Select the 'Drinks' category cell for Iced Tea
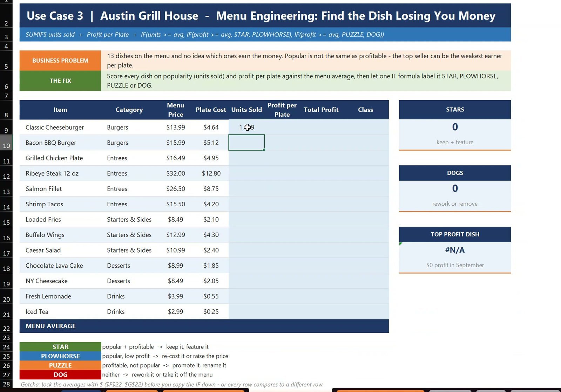Image resolution: width=561 pixels, height=392 pixels. coord(129,312)
